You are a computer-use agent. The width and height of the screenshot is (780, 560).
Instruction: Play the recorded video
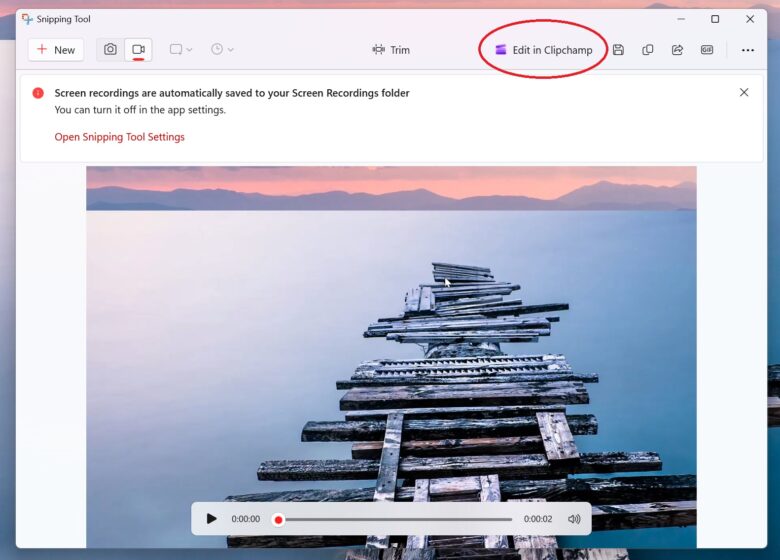(x=211, y=519)
